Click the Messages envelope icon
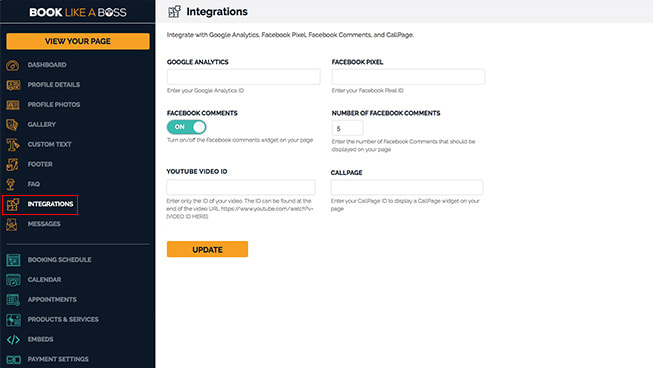Image resolution: width=653 pixels, height=368 pixels. pyautogui.click(x=12, y=224)
